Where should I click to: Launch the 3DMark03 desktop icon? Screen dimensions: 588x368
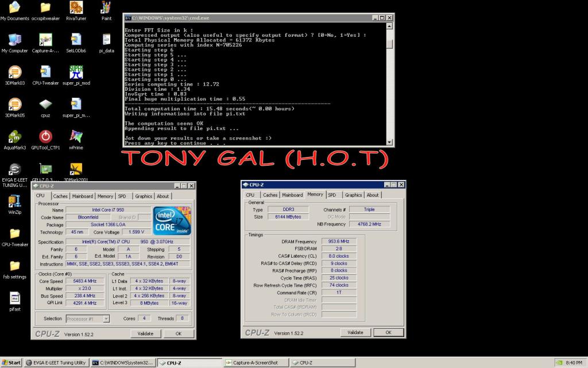tap(14, 75)
